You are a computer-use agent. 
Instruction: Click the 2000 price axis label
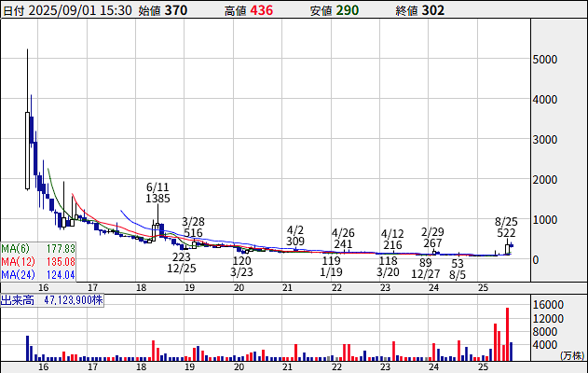(x=545, y=180)
